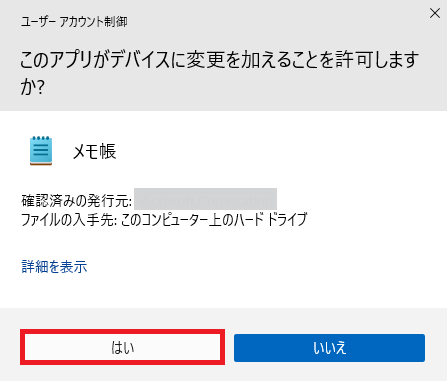Choose いいえ to deny the request
The height and width of the screenshot is (381, 447).
(x=329, y=348)
